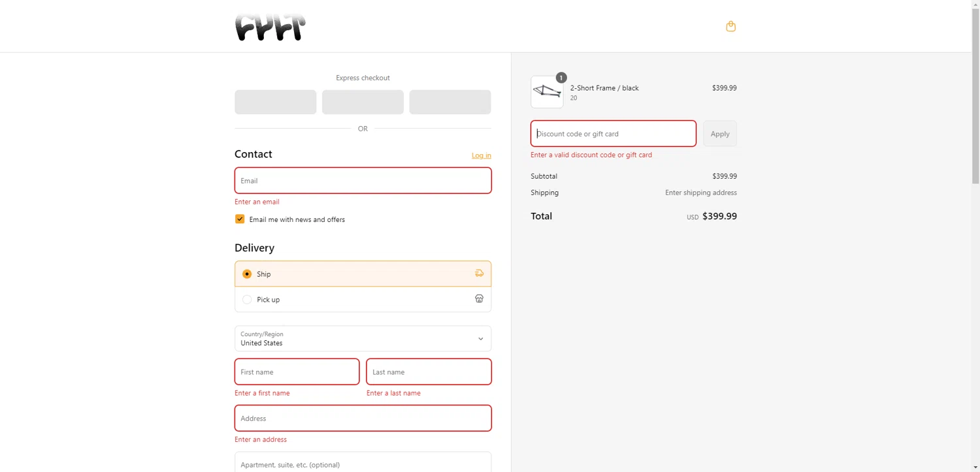
Task: Open the Country/Region dropdown
Action: [x=363, y=339]
